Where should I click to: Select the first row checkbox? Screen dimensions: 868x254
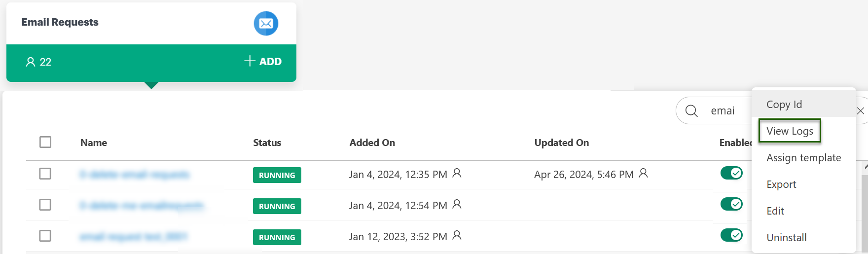click(45, 174)
